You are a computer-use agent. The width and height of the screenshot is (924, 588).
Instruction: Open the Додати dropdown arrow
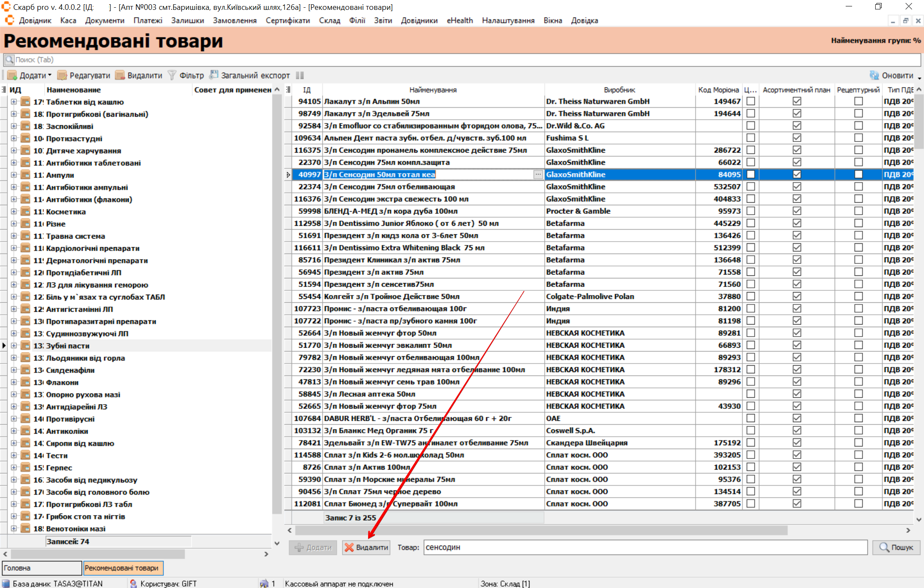[50, 75]
